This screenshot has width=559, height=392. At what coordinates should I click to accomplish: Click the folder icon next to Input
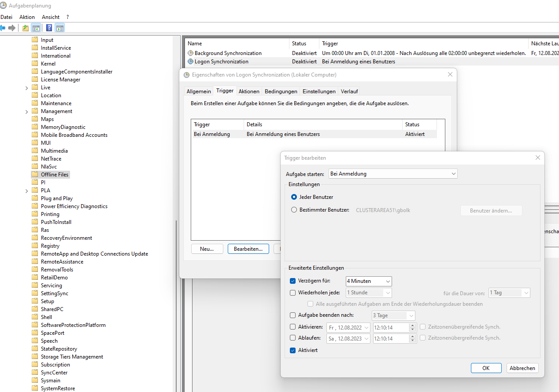[35, 40]
